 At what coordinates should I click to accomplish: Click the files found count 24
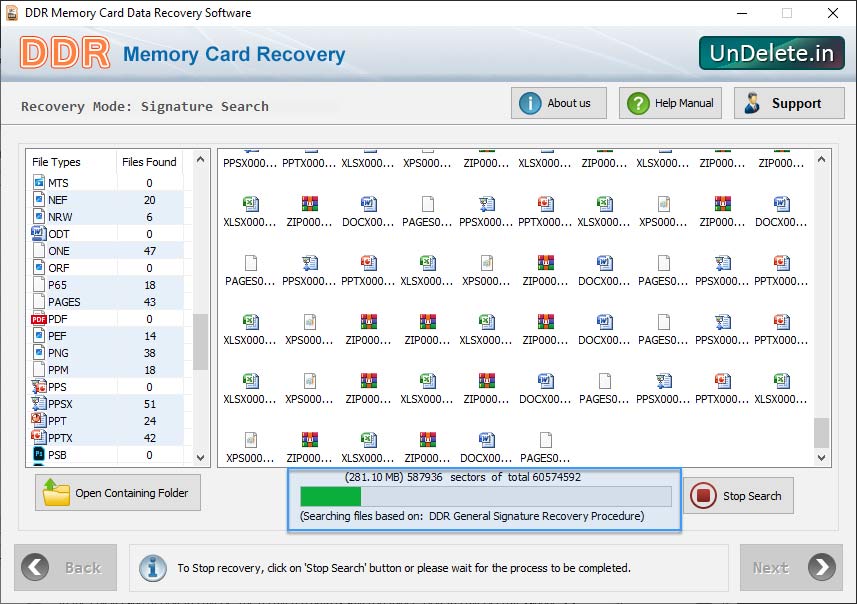[x=150, y=421]
